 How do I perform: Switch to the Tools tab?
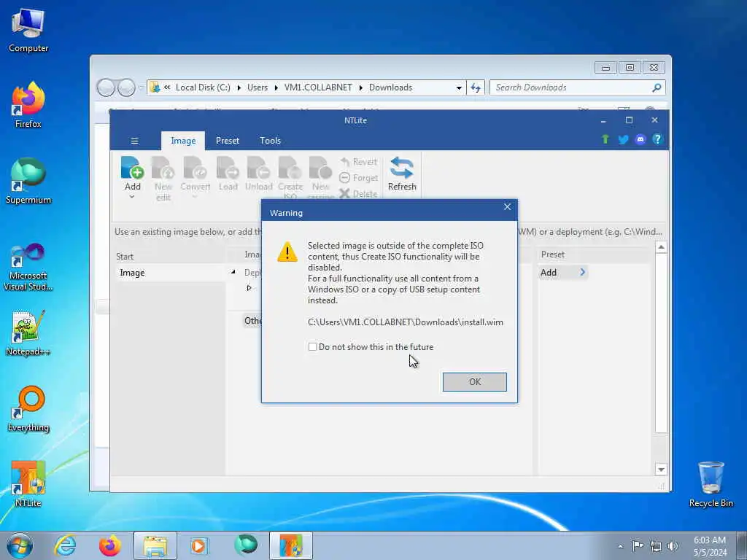[x=270, y=141]
